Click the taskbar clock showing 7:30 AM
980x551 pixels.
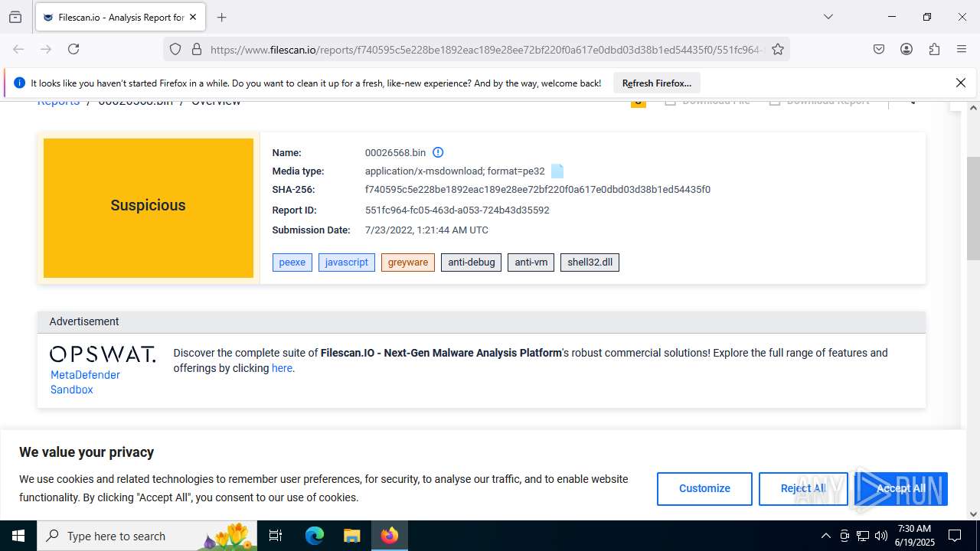click(914, 536)
